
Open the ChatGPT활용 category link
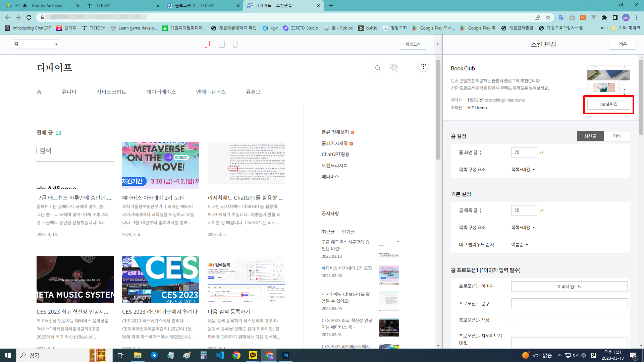click(x=335, y=155)
